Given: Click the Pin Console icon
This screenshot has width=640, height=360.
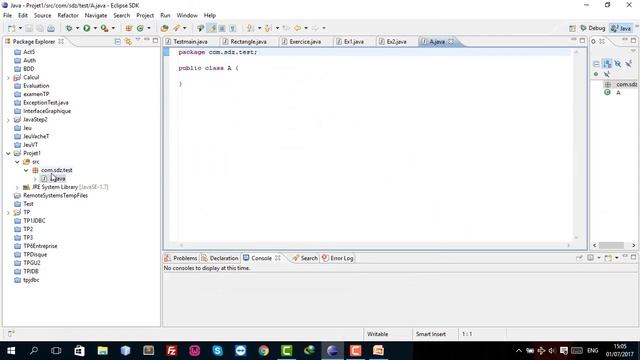Looking at the screenshot, I should pos(579,258).
